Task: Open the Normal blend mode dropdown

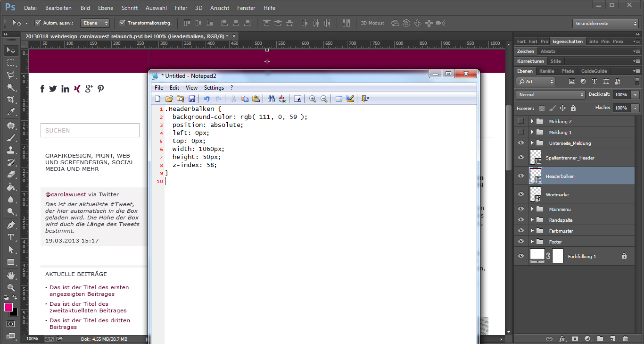Action: click(x=550, y=94)
